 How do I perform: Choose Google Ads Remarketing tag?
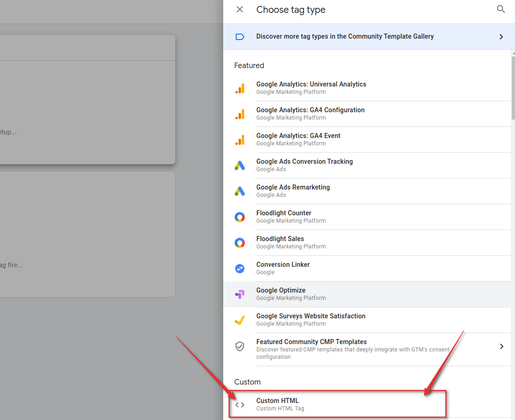tap(367, 191)
